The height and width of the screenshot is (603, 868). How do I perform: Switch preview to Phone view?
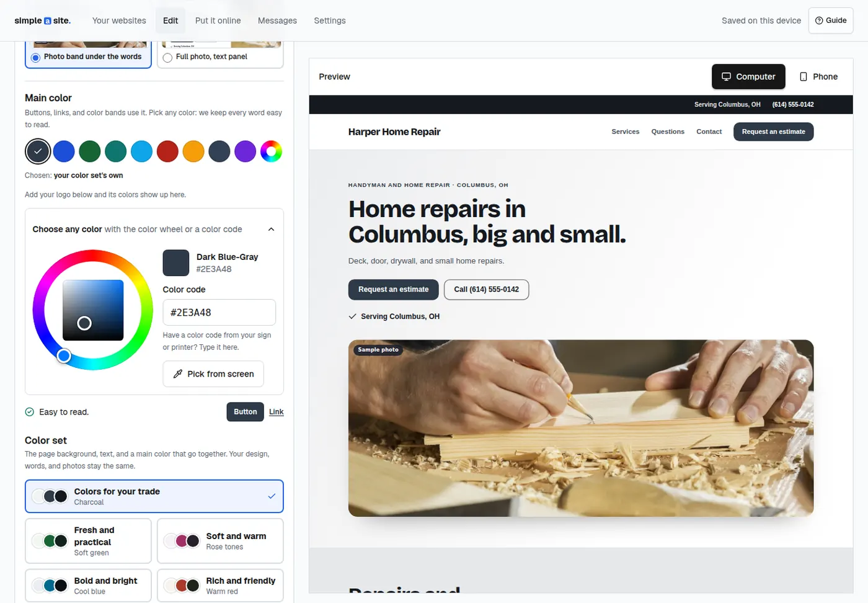[818, 77]
